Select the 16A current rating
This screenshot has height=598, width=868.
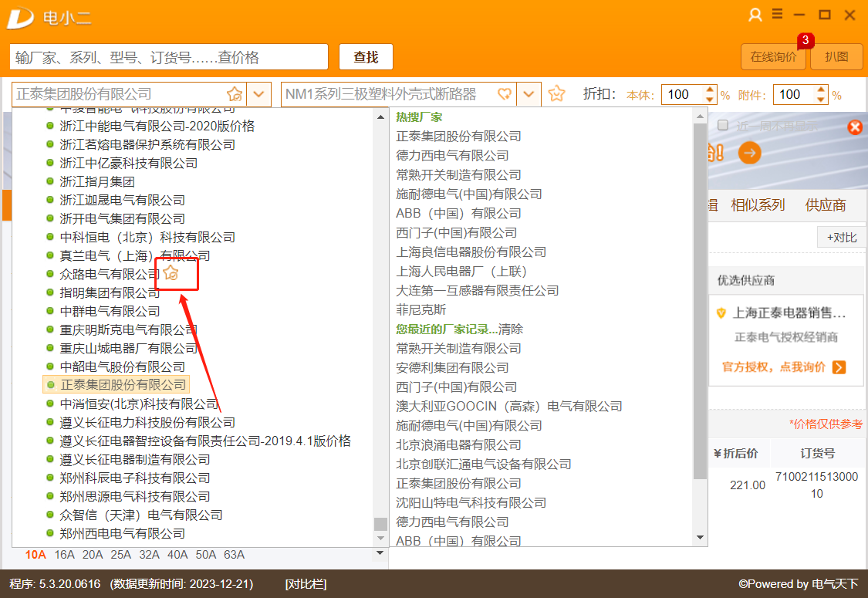coord(64,555)
